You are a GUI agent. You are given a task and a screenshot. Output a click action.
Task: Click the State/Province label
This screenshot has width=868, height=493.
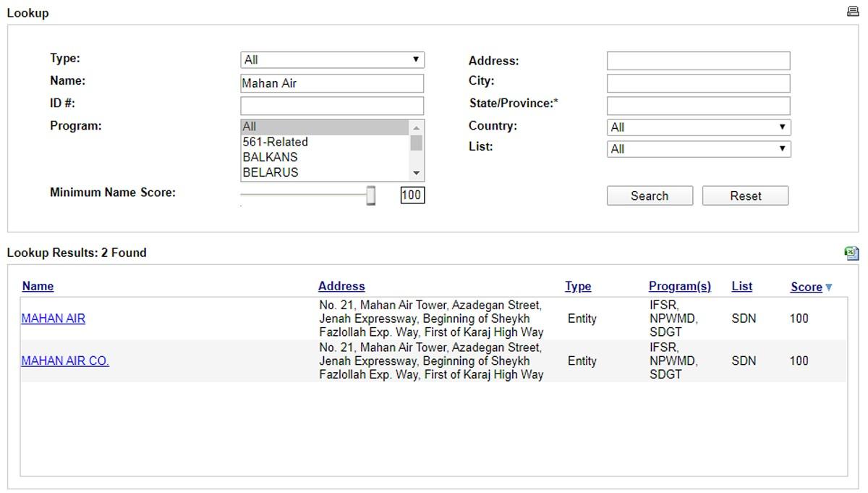(514, 104)
